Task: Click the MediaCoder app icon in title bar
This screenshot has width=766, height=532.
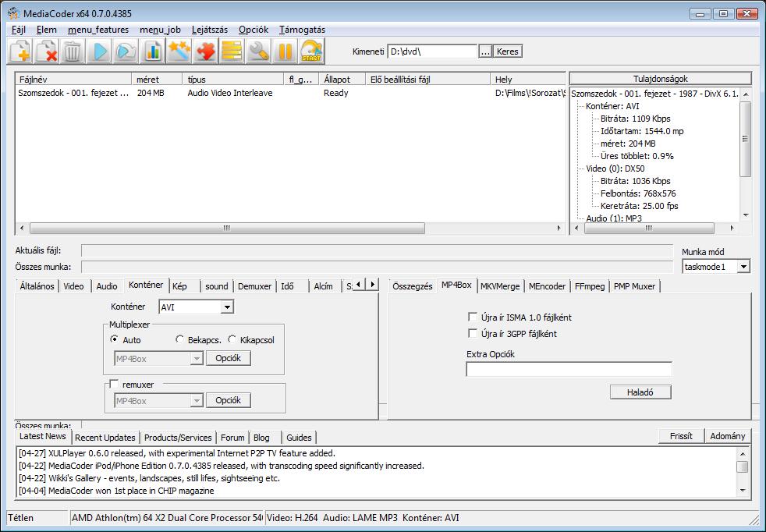Action: tap(13, 13)
